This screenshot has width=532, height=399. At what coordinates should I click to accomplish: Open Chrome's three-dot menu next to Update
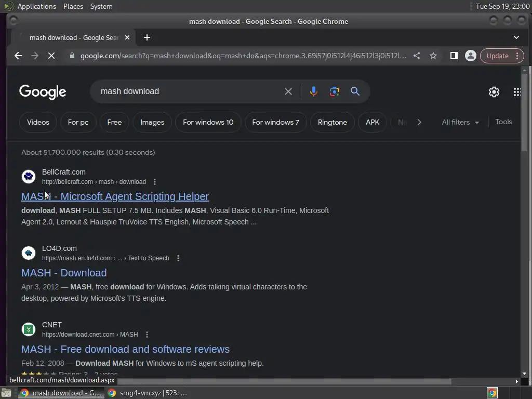[517, 56]
